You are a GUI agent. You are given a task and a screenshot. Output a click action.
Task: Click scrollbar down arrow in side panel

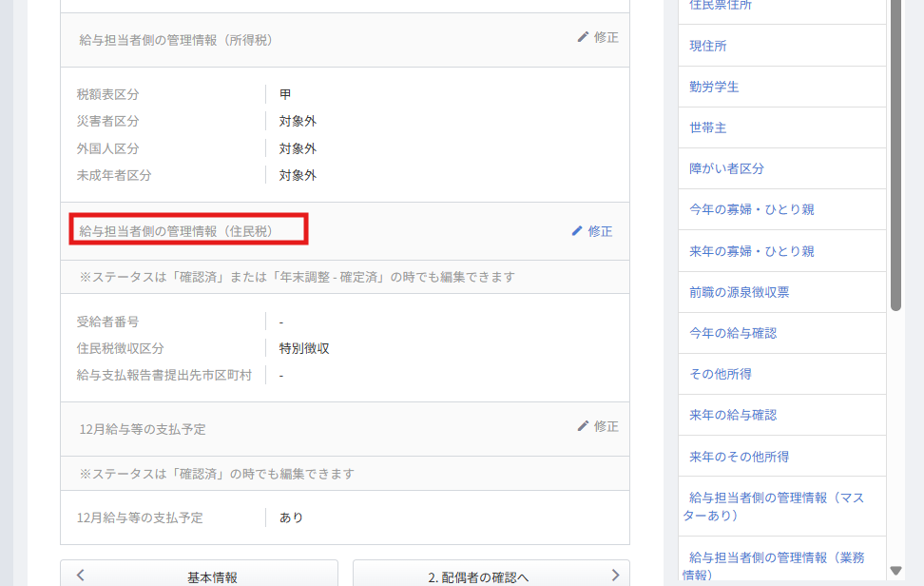click(x=895, y=571)
